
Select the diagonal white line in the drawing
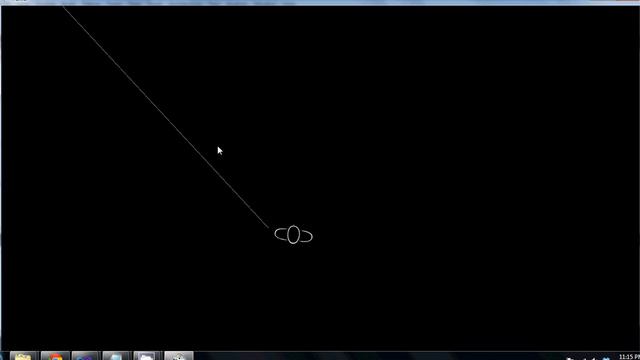[x=166, y=117]
